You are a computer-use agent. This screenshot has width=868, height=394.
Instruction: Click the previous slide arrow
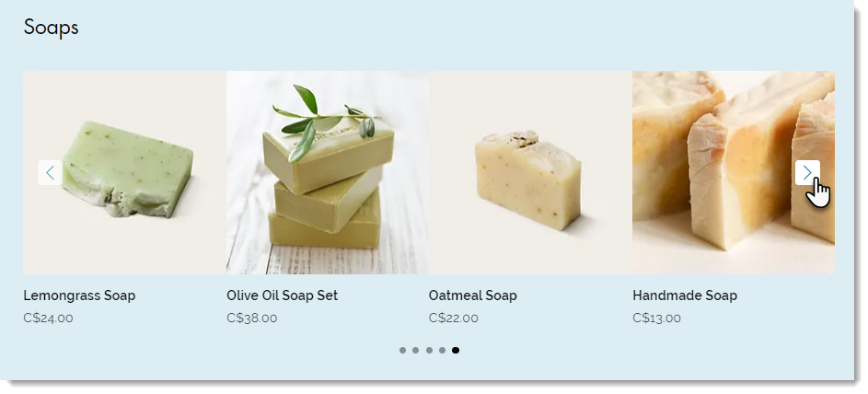(50, 173)
